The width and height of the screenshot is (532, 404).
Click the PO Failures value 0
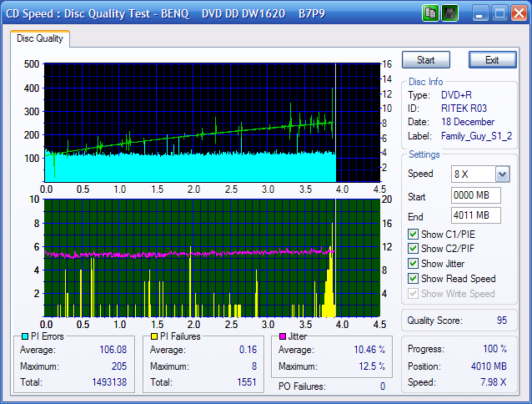[383, 386]
